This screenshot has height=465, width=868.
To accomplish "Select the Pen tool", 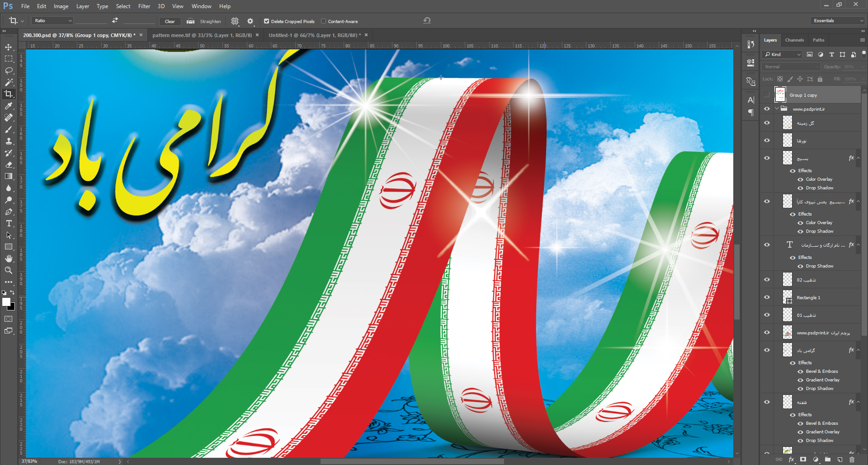I will coord(9,211).
